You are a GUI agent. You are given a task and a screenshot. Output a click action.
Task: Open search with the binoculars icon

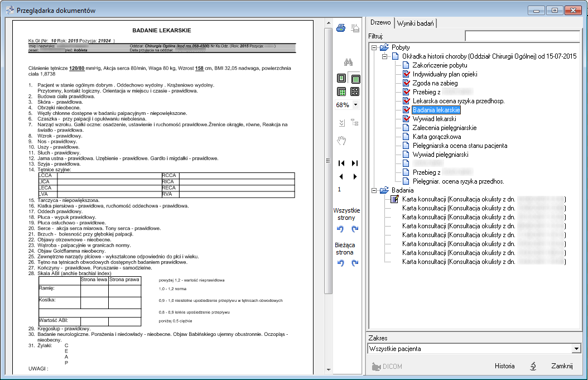[x=348, y=62]
